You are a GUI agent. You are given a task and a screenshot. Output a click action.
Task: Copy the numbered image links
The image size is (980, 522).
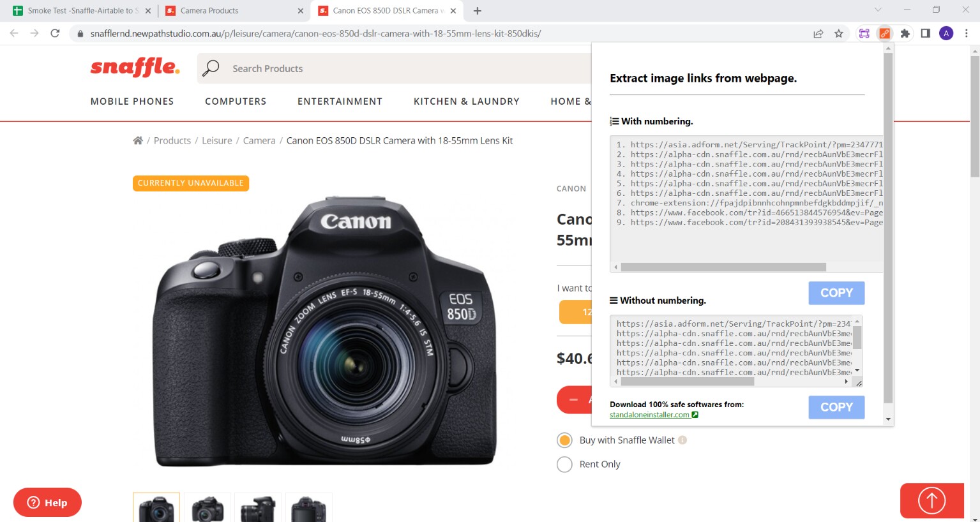836,292
